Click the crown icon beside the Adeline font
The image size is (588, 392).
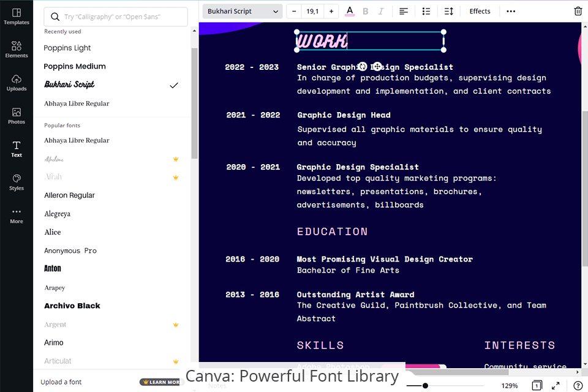[x=176, y=159]
